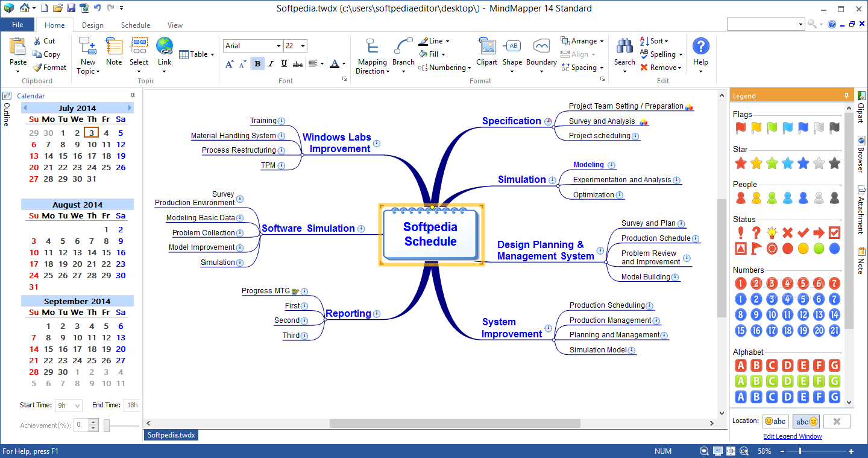This screenshot has width=868, height=458.
Task: Click the Sort button
Action: coord(654,41)
